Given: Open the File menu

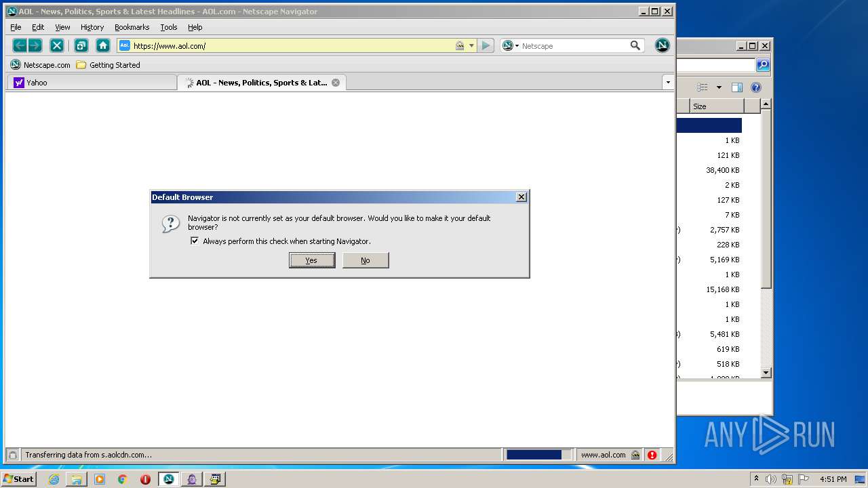Looking at the screenshot, I should pos(16,27).
